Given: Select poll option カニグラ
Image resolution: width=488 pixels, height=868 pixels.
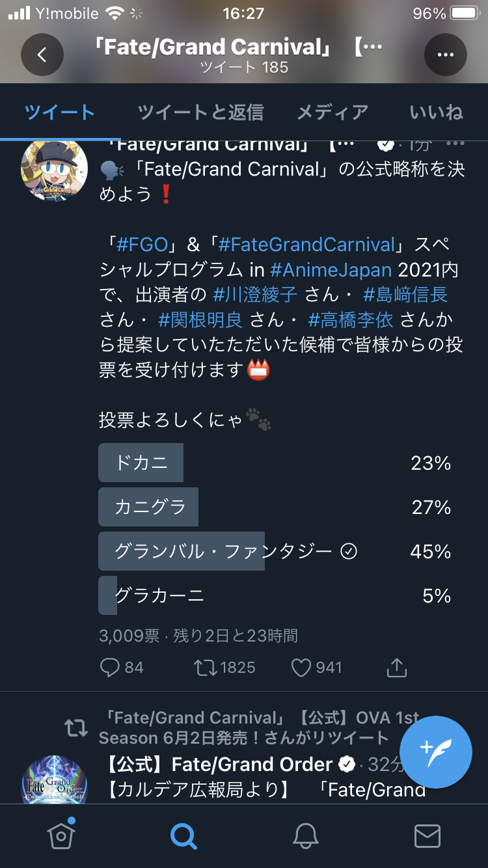Looking at the screenshot, I should coord(149,507).
